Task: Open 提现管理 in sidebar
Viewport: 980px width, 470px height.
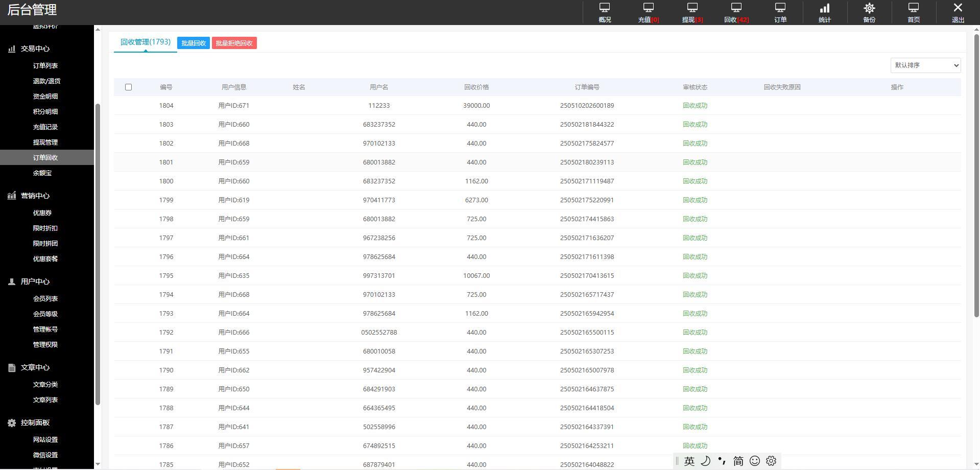Action: point(45,142)
